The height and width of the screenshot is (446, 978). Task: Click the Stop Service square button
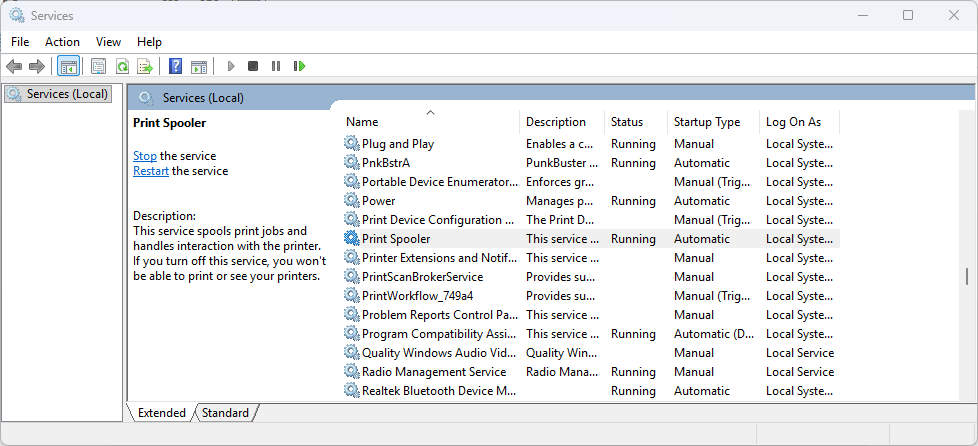point(253,66)
